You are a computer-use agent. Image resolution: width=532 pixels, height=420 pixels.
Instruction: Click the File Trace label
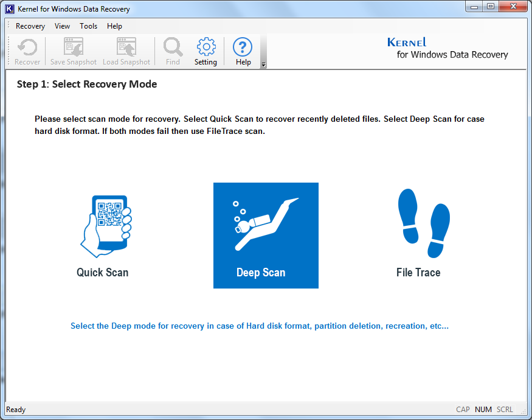[x=418, y=273]
